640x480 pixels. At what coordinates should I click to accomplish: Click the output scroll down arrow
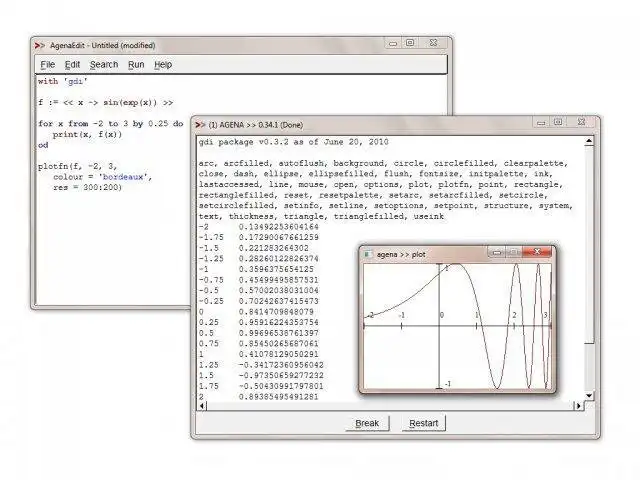click(589, 396)
